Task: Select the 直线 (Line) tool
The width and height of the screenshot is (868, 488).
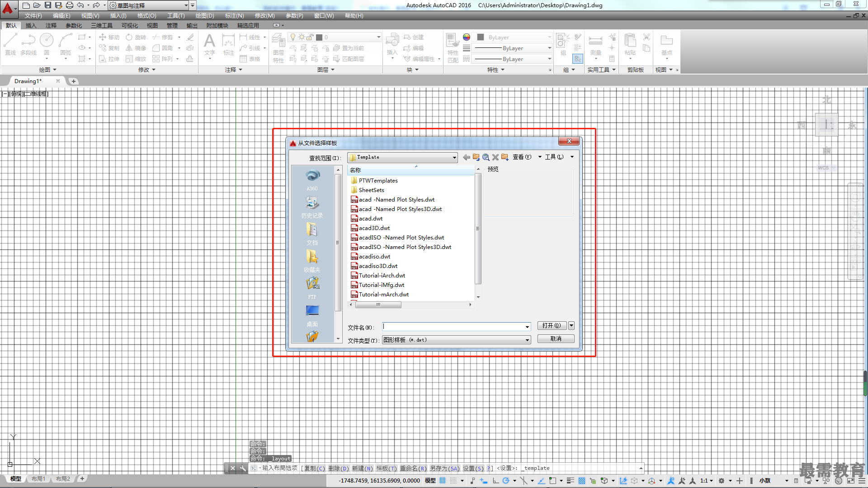Action: [10, 44]
